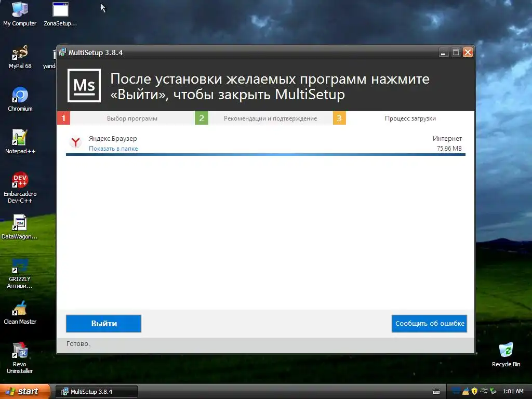Viewport: 532px width, 399px height.
Task: Select the Recycle Bin icon
Action: click(x=506, y=355)
